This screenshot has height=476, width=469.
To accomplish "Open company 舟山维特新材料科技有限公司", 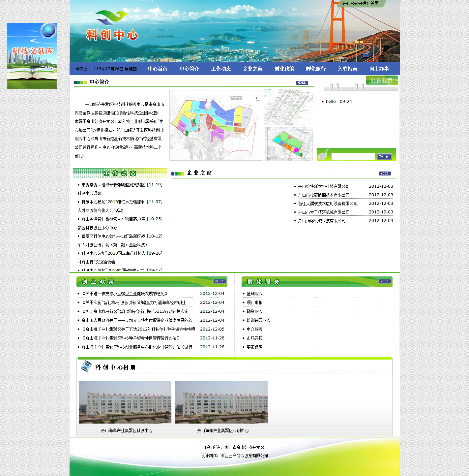I will tap(324, 186).
